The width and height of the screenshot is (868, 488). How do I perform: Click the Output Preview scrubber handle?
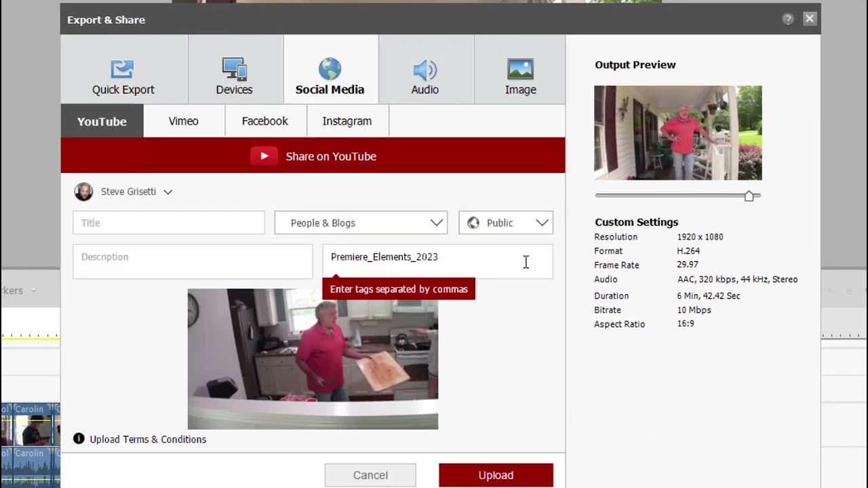749,196
